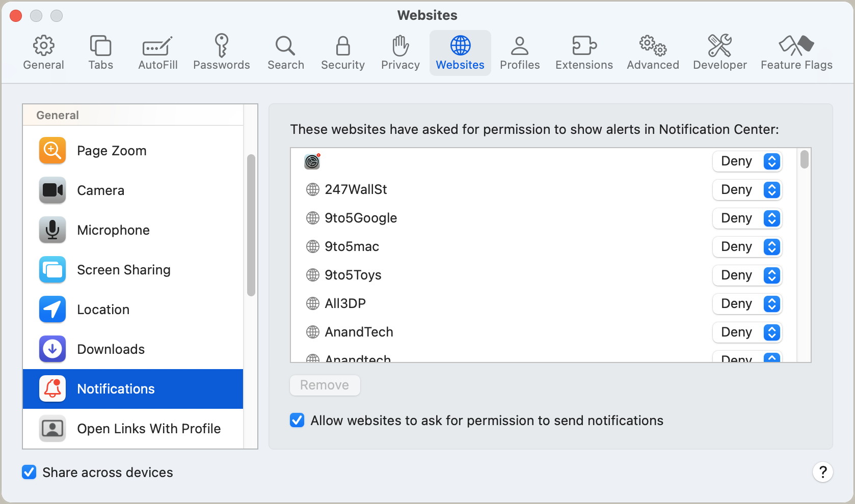
Task: Select the Downloads sidebar item
Action: point(133,349)
